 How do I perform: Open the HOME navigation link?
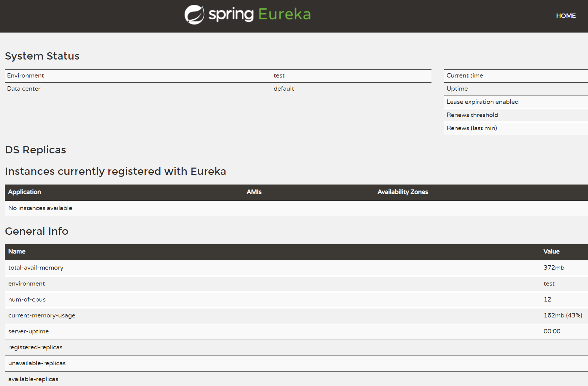(566, 16)
